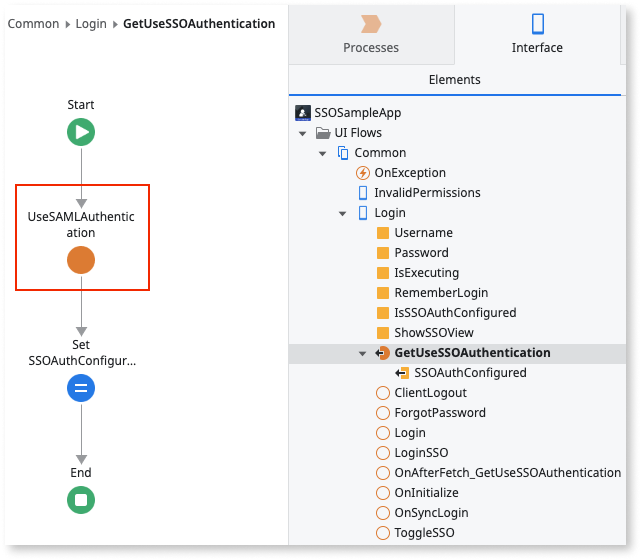
Task: Select the ForgotPassword client action
Action: pos(439,413)
